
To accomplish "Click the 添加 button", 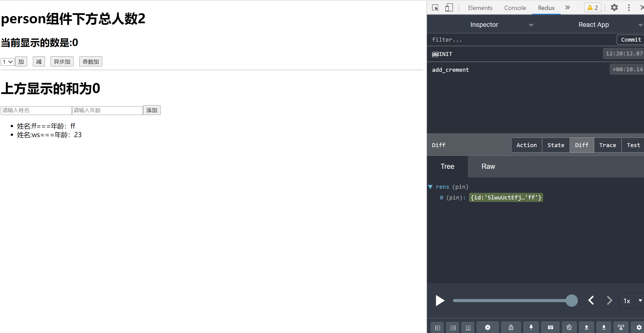I will coord(152,110).
